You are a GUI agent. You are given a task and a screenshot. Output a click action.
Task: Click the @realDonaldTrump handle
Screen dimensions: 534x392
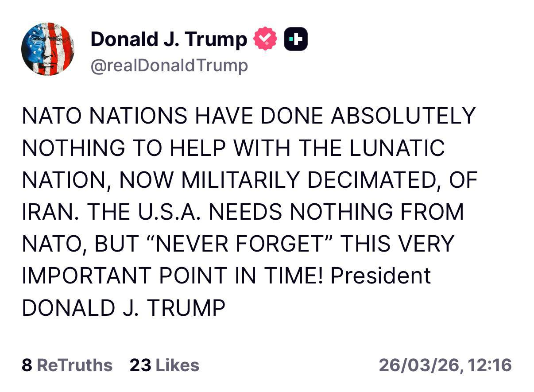coord(169,65)
